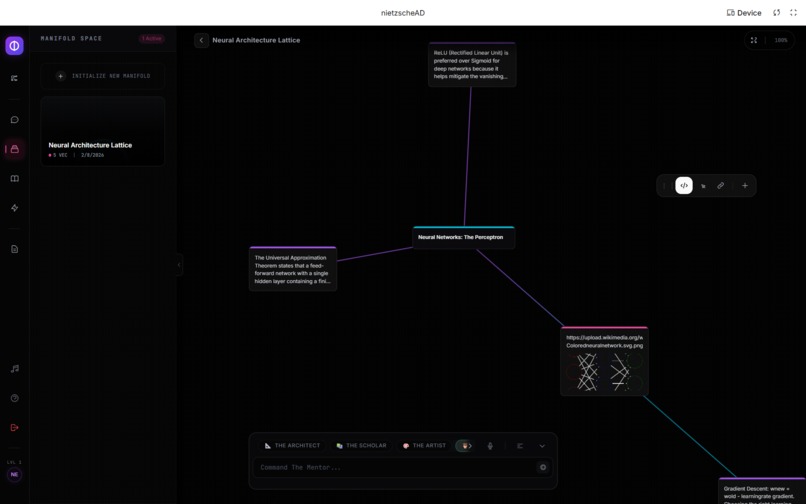Select the link tool in canvas toolbar
Screen dimensions: 806x504
tap(721, 186)
